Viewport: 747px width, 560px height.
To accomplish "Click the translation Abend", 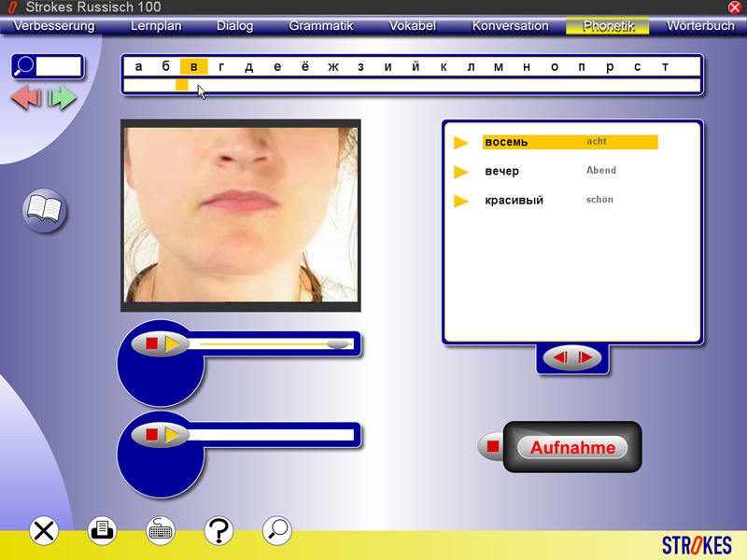I will tap(600, 170).
